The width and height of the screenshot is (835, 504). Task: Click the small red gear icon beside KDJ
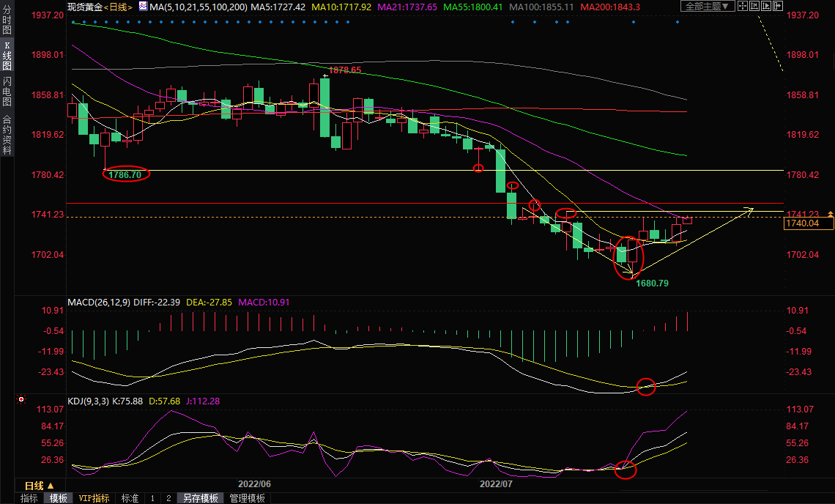[x=21, y=400]
